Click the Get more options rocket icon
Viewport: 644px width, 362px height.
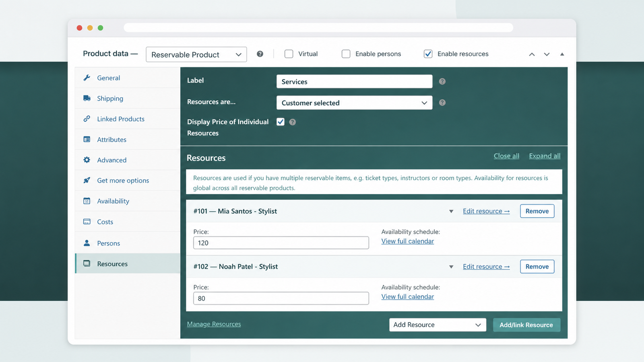pos(87,180)
